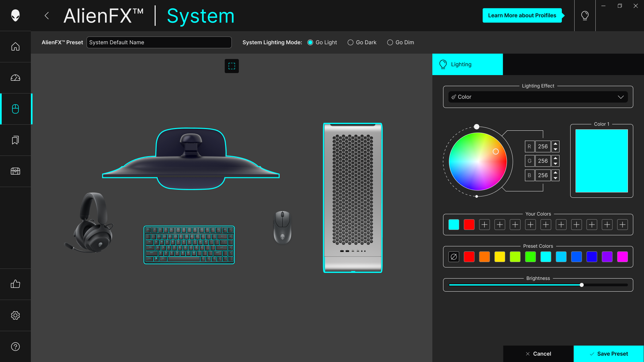This screenshot has height=362, width=644.
Task: Increase the G value with up arrow
Action: coord(555,158)
